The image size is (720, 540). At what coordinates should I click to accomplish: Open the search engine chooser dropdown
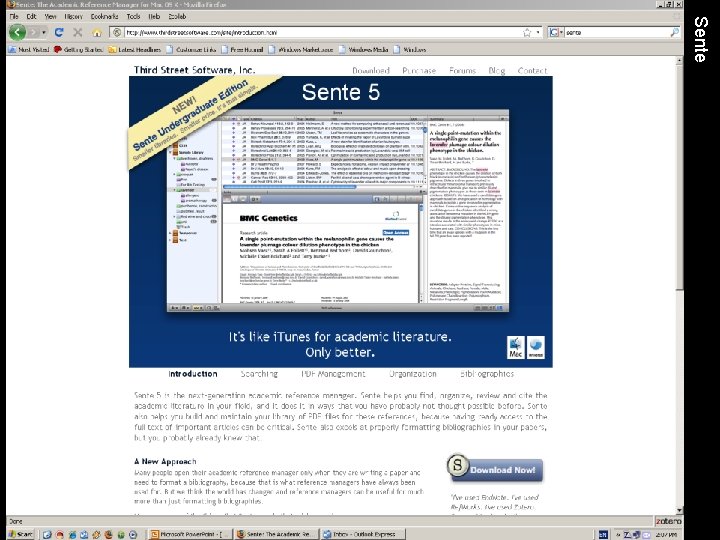556,33
